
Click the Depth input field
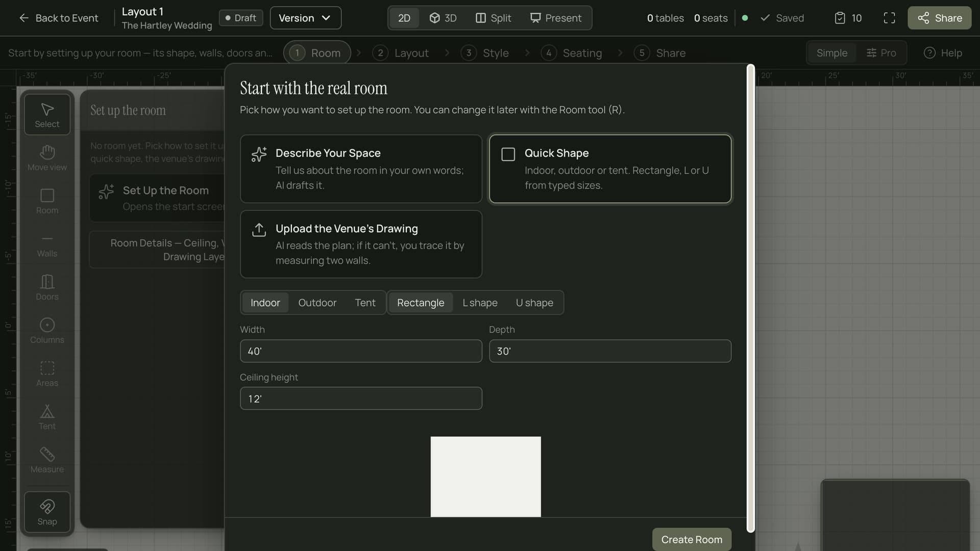pyautogui.click(x=610, y=351)
